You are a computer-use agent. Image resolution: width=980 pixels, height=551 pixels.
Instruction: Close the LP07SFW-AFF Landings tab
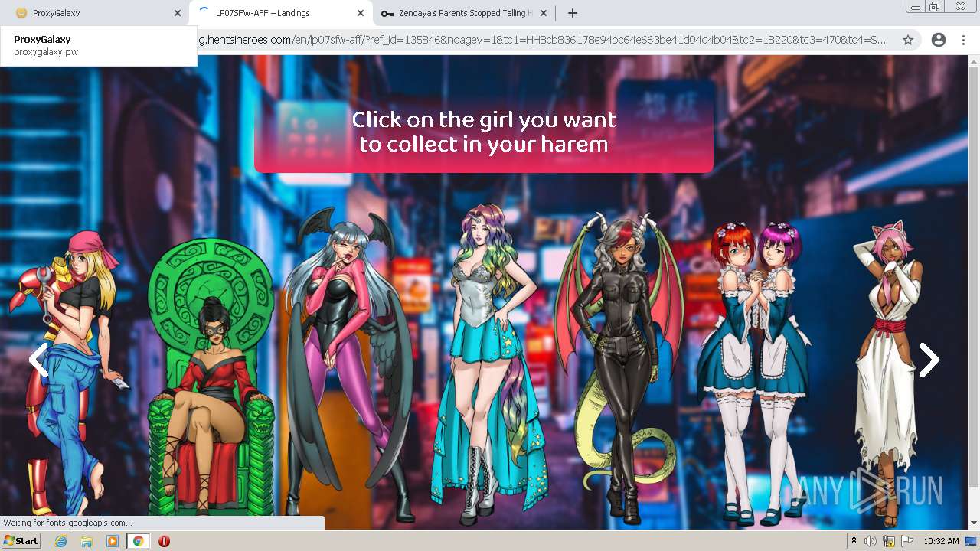coord(361,13)
